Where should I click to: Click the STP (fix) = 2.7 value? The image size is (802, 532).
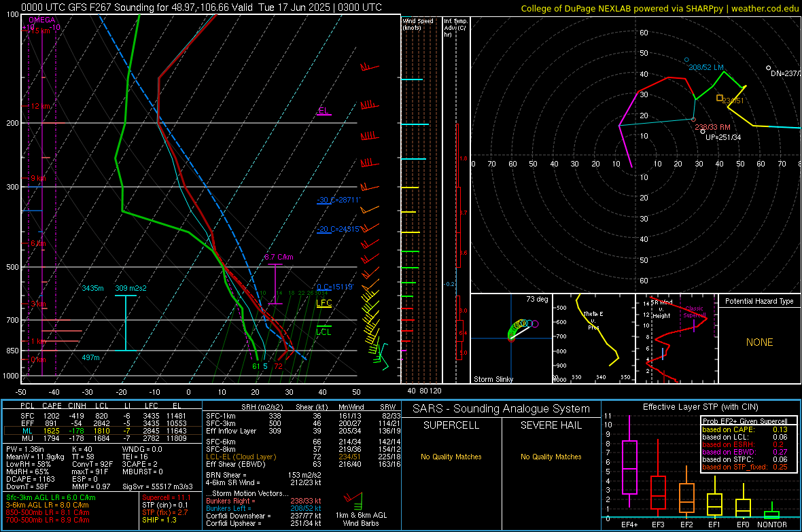click(x=165, y=512)
